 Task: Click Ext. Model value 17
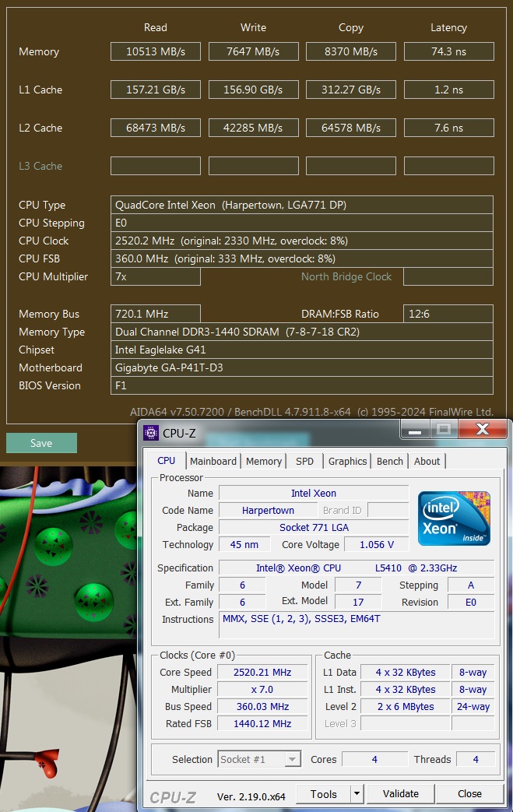tap(358, 602)
